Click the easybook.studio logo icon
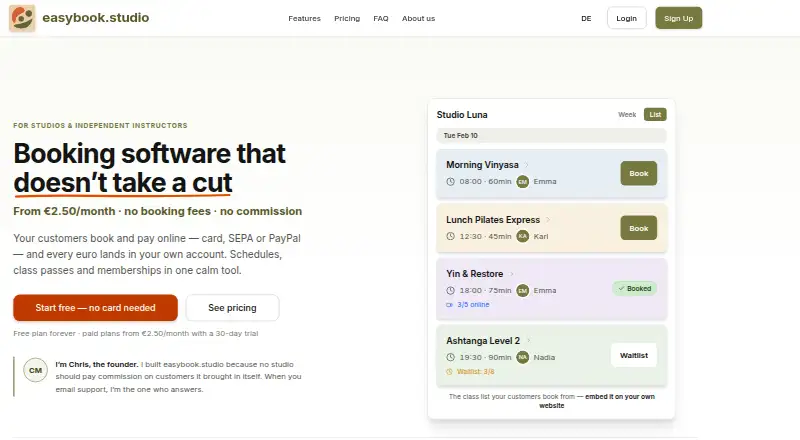 pos(22,18)
